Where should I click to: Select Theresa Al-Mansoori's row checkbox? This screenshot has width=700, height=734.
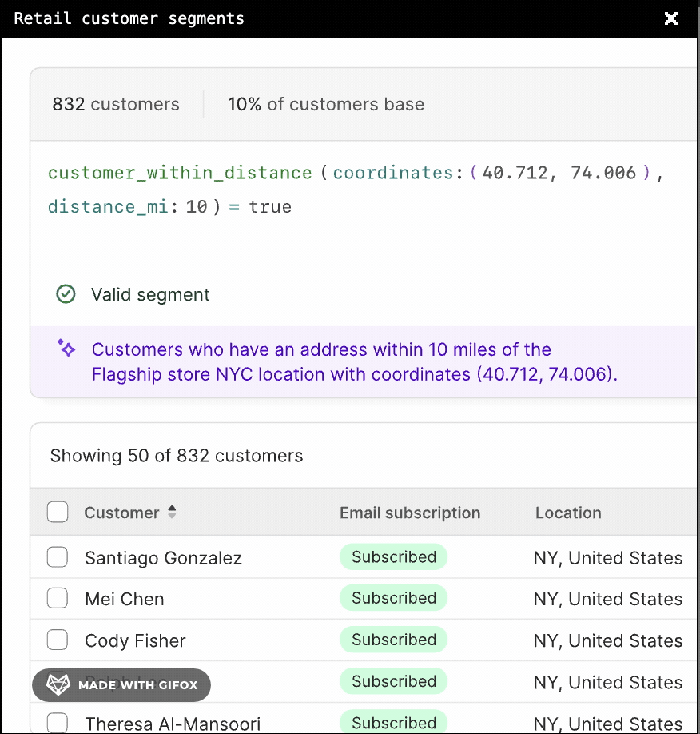58,723
